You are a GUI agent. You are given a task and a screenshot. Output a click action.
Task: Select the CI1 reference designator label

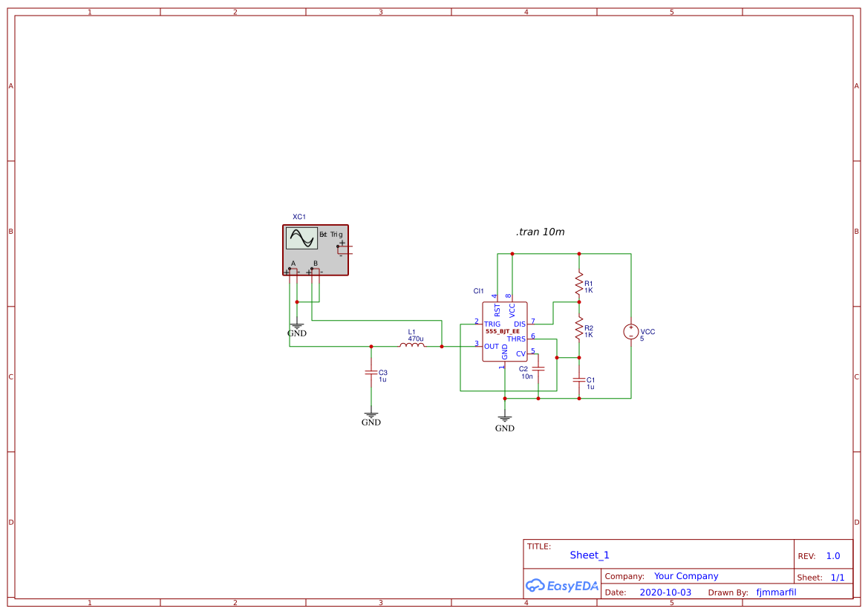[478, 292]
